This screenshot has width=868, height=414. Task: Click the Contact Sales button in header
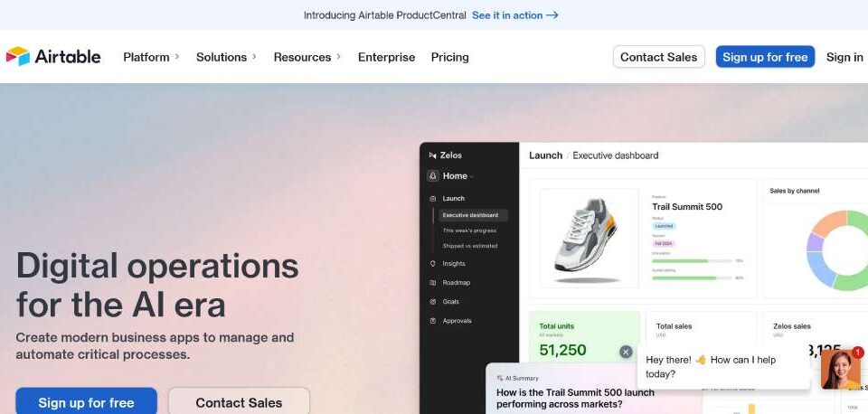click(658, 57)
